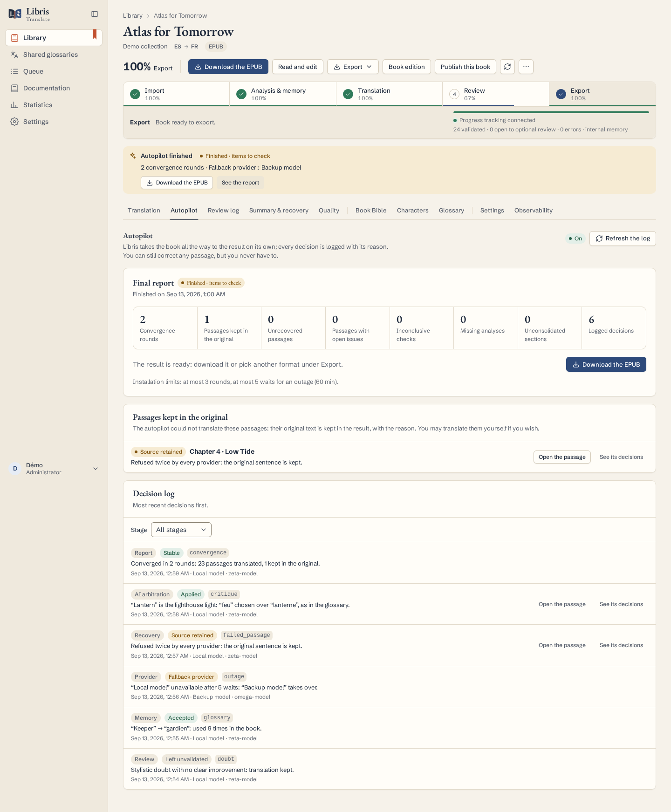The width and height of the screenshot is (671, 812).
Task: Open the Book Bible tab
Action: point(371,211)
